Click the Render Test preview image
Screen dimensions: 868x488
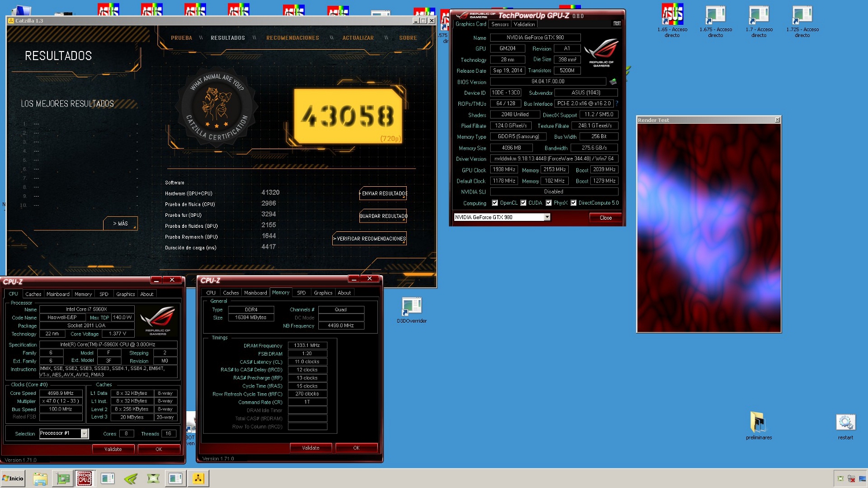(709, 228)
